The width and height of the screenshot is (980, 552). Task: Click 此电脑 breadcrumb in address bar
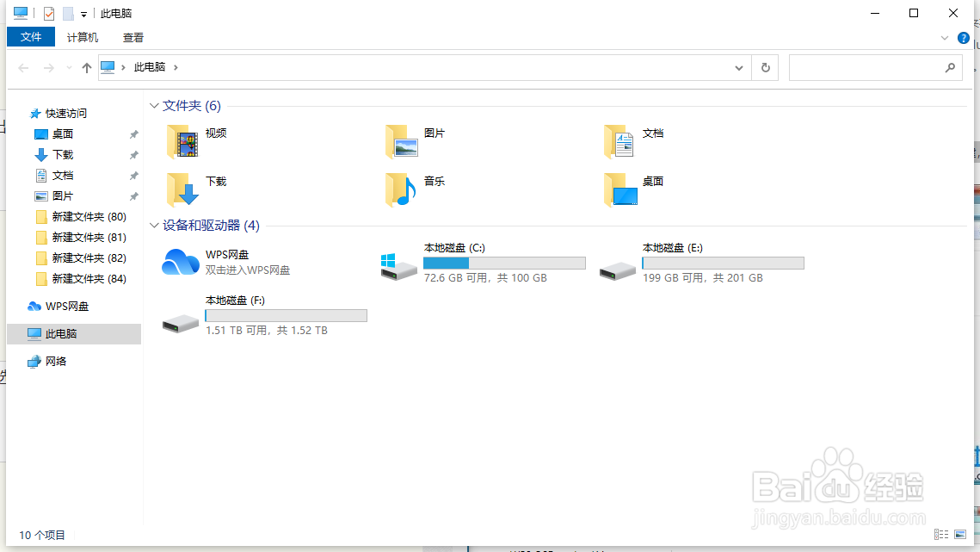point(150,67)
